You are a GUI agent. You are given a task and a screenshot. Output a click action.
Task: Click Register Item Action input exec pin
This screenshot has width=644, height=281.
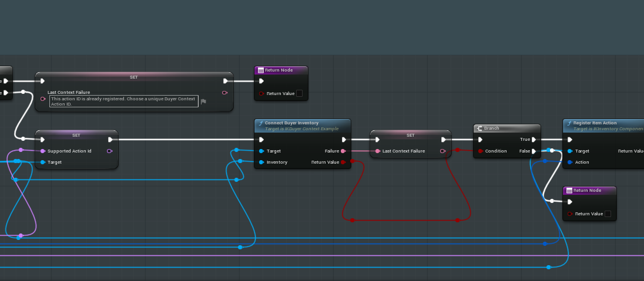[569, 140]
